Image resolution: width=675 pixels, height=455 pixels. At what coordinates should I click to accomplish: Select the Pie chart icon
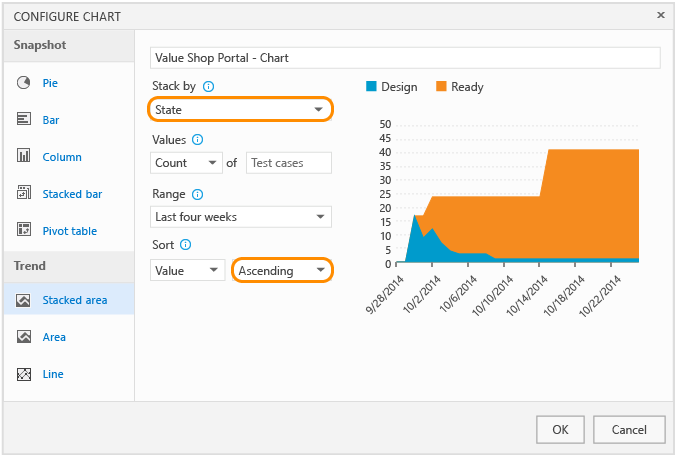[24, 83]
